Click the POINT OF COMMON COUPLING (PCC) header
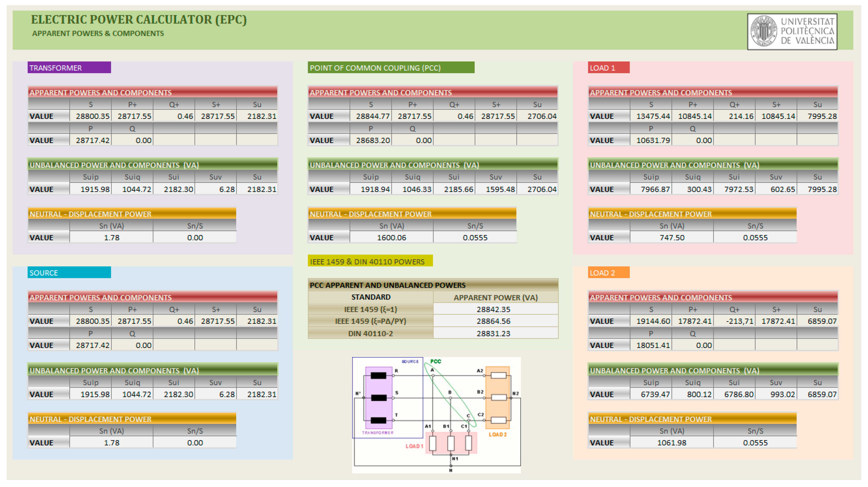The image size is (868, 487). click(x=391, y=67)
